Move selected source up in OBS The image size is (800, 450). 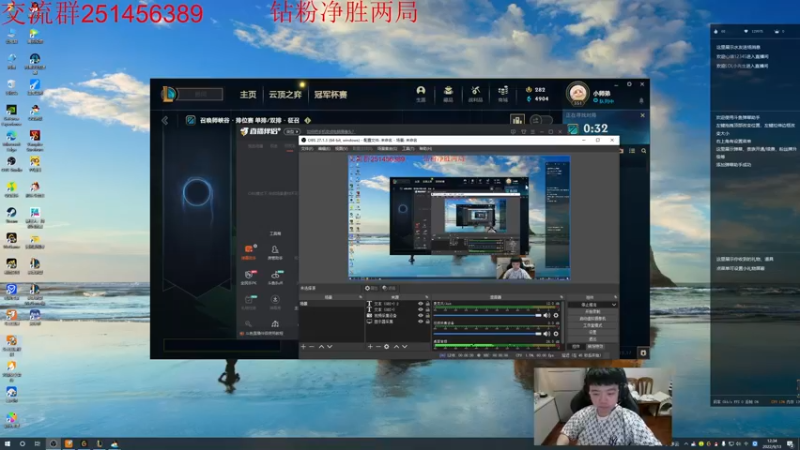coord(396,346)
